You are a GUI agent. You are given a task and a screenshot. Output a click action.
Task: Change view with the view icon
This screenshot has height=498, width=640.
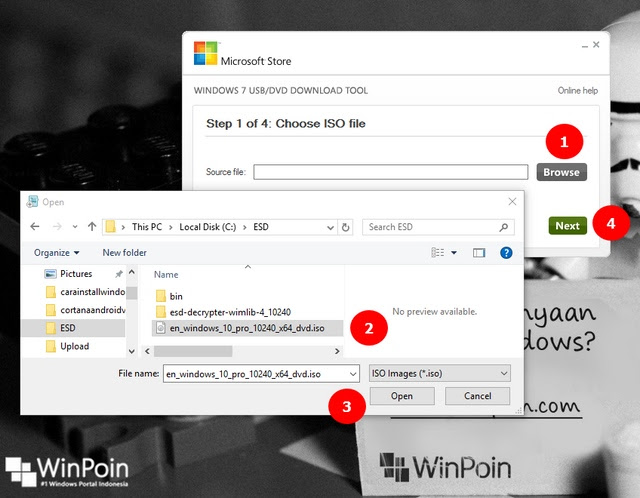pyautogui.click(x=438, y=253)
